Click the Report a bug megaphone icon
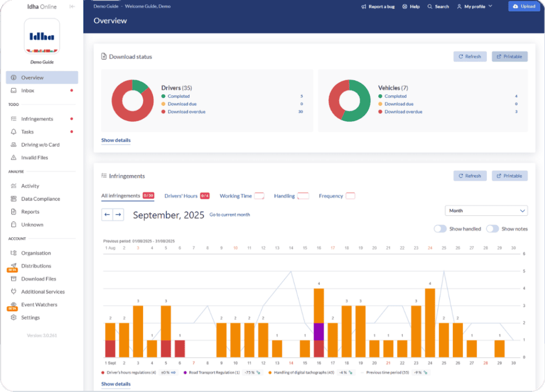545x392 pixels. [x=364, y=6]
